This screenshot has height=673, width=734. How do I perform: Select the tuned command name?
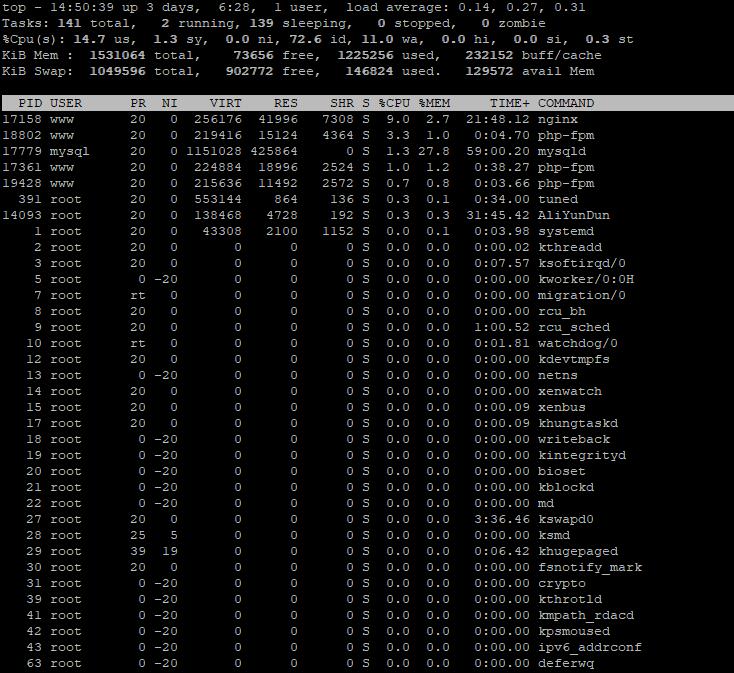(x=558, y=199)
